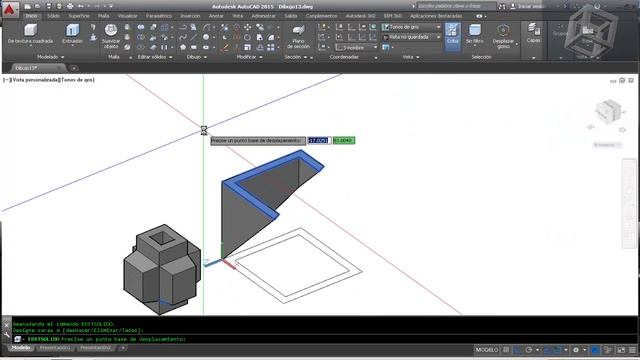Viewport: 640px width, 360px height.
Task: Click the Circle tool in Dibujo panel
Action: (206, 37)
